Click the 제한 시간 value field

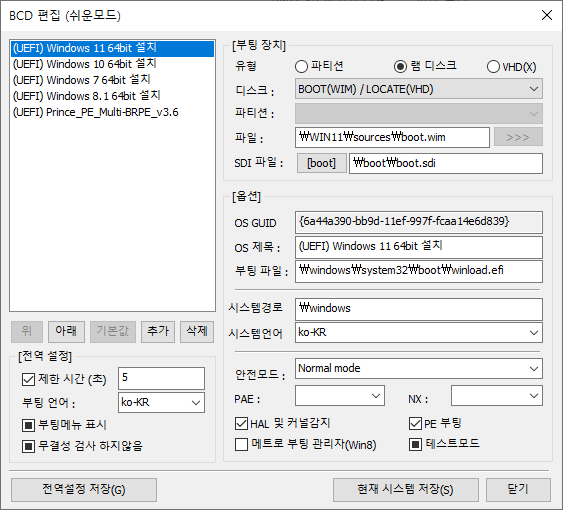click(x=161, y=378)
